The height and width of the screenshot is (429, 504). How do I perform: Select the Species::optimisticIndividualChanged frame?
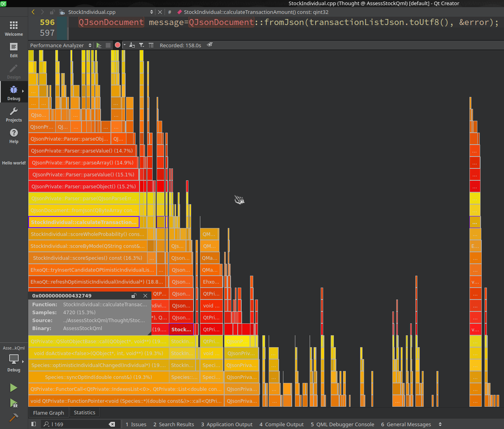click(x=98, y=365)
